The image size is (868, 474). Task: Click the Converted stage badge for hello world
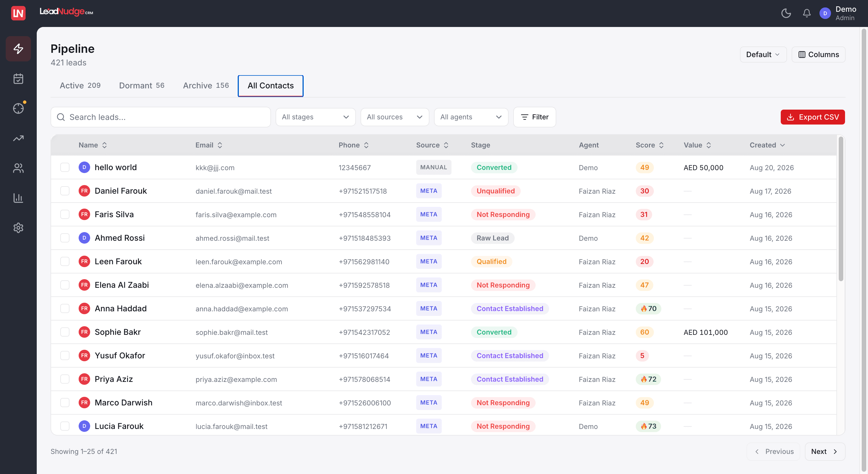point(494,168)
